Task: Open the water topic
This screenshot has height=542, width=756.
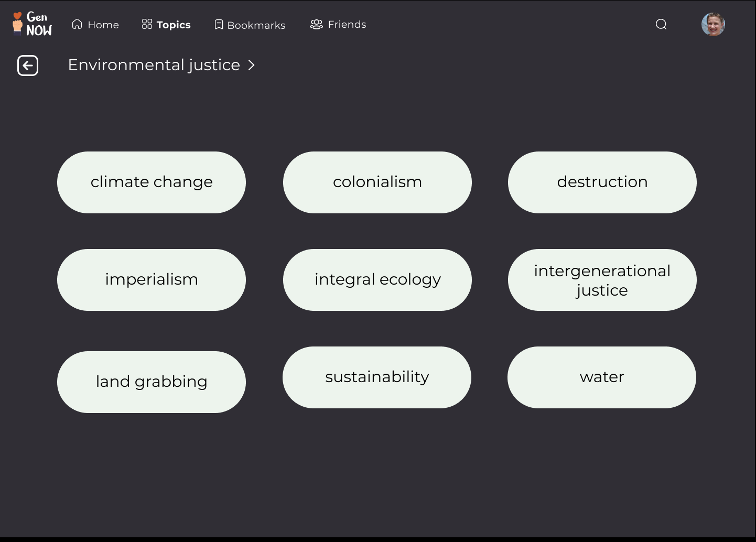Action: [x=602, y=377]
